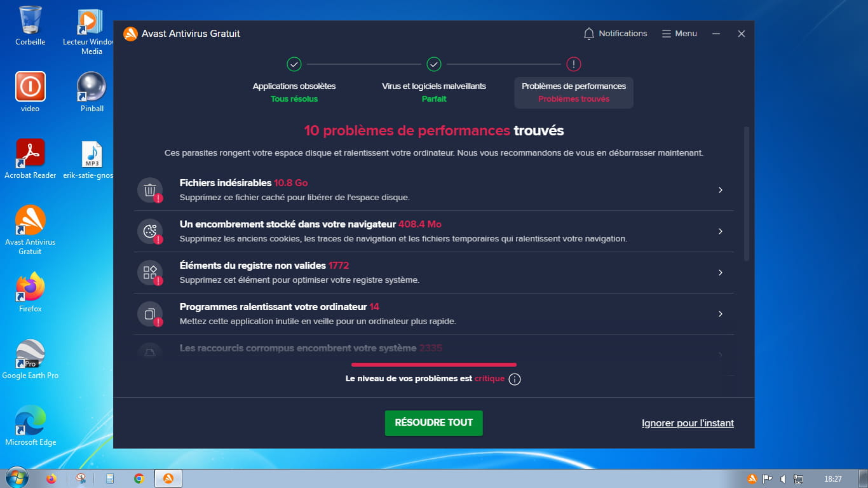Open the Corbeille recycle bin icon

click(30, 25)
